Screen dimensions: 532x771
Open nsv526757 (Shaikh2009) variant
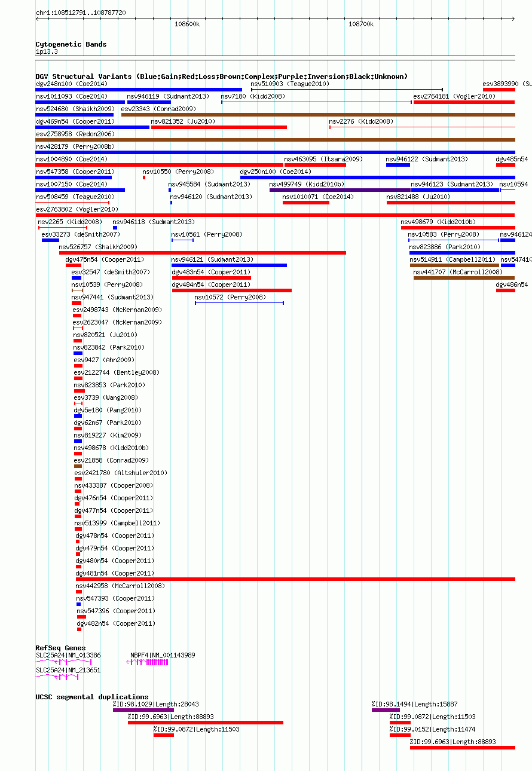(x=98, y=247)
